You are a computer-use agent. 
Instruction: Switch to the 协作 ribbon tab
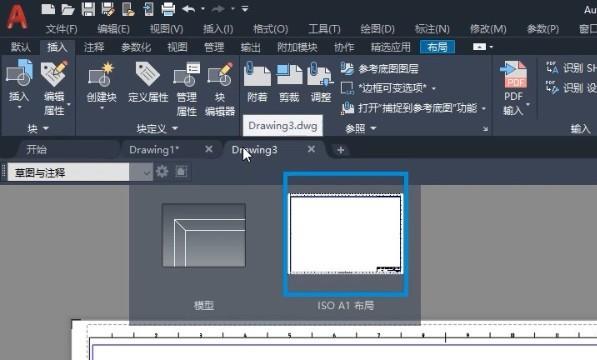344,47
